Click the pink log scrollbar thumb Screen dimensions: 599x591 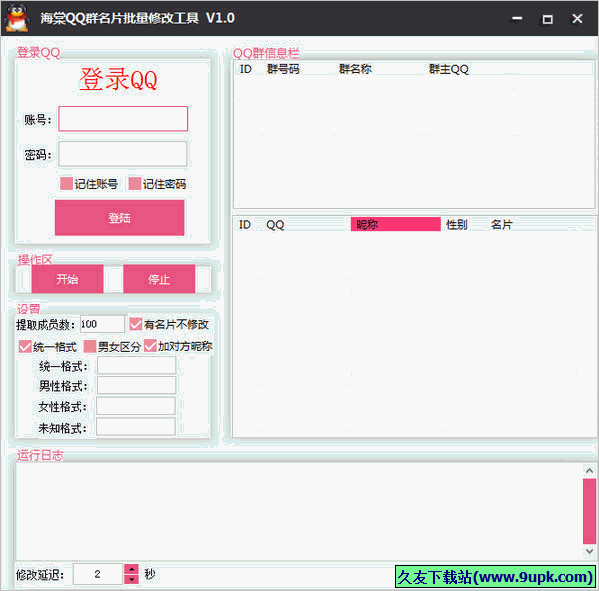[x=589, y=511]
